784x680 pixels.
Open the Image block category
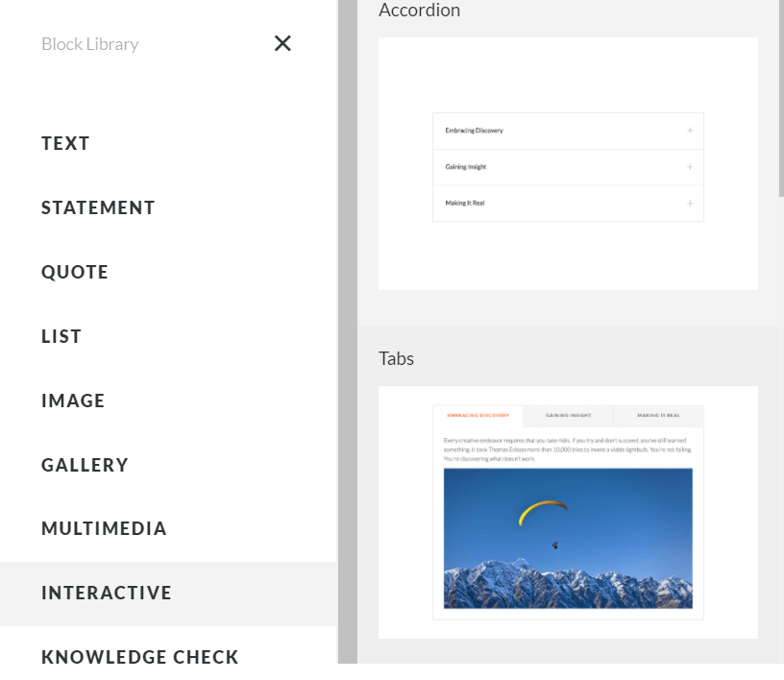tap(73, 401)
